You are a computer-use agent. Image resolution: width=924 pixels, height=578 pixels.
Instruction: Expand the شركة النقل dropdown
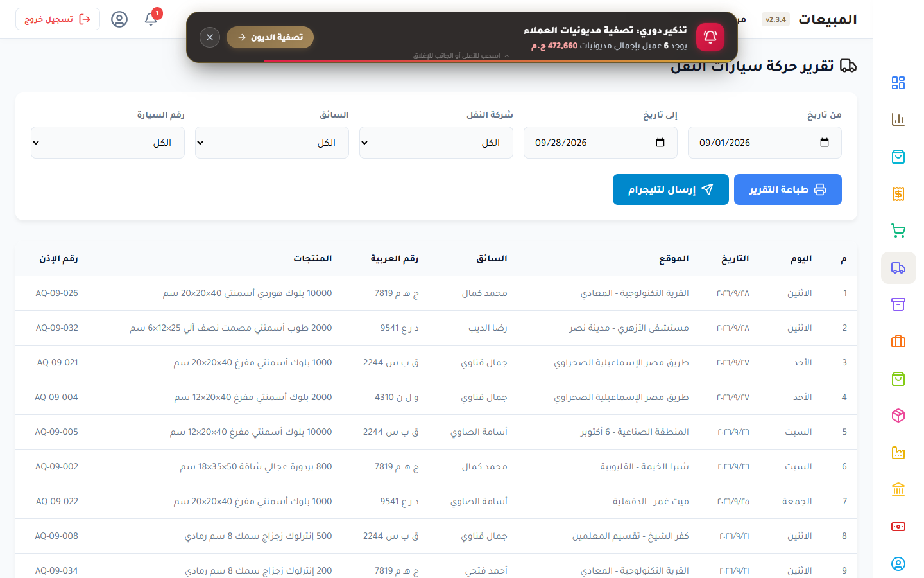click(436, 143)
